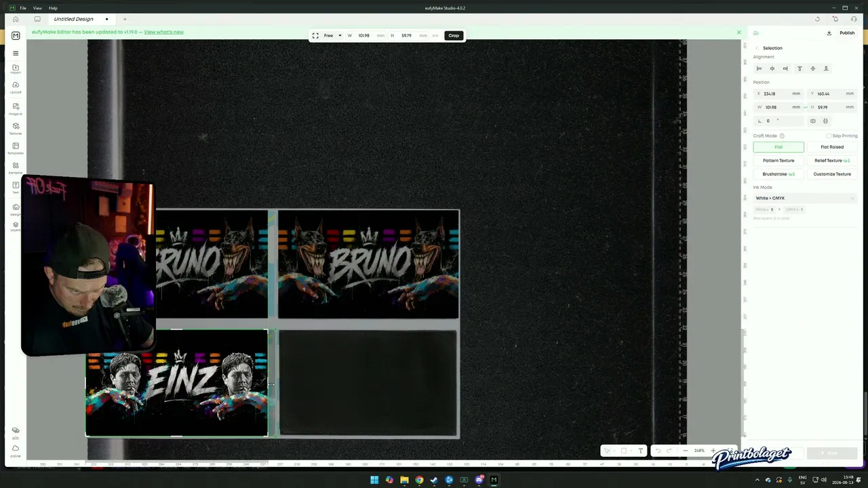868x488 pixels.
Task: Open the Textures panel
Action: coord(16,128)
